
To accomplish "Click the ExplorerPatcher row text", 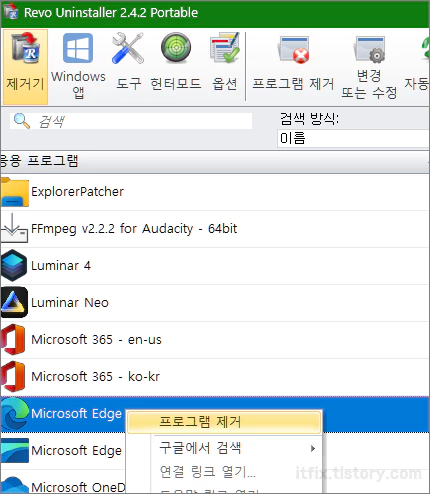I will point(77,192).
